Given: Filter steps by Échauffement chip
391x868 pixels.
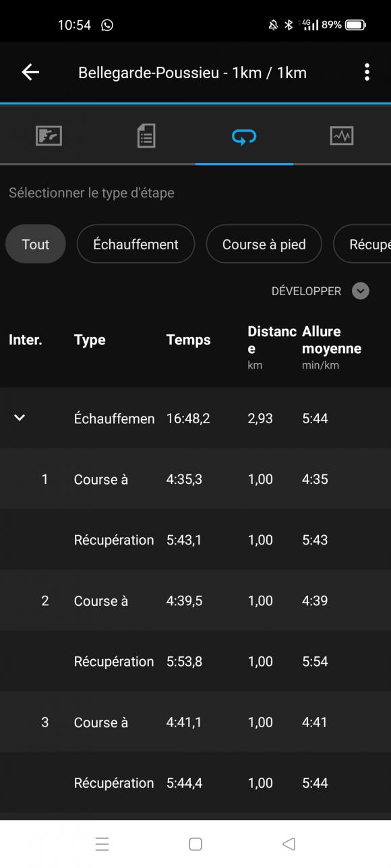Looking at the screenshot, I should click(x=136, y=244).
